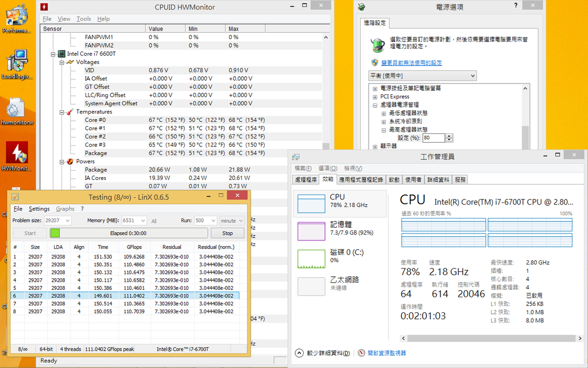Collapse the Temperatures tree node
588x368 pixels.
pos(61,112)
